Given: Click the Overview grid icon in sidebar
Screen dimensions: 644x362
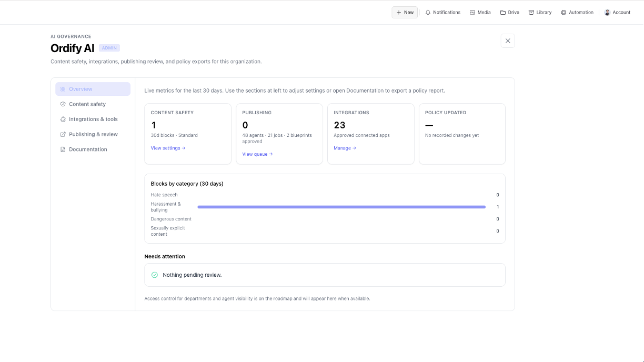Looking at the screenshot, I should pyautogui.click(x=63, y=89).
